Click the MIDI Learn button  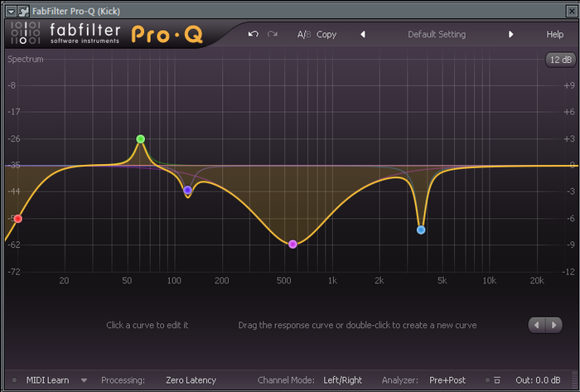pos(48,380)
